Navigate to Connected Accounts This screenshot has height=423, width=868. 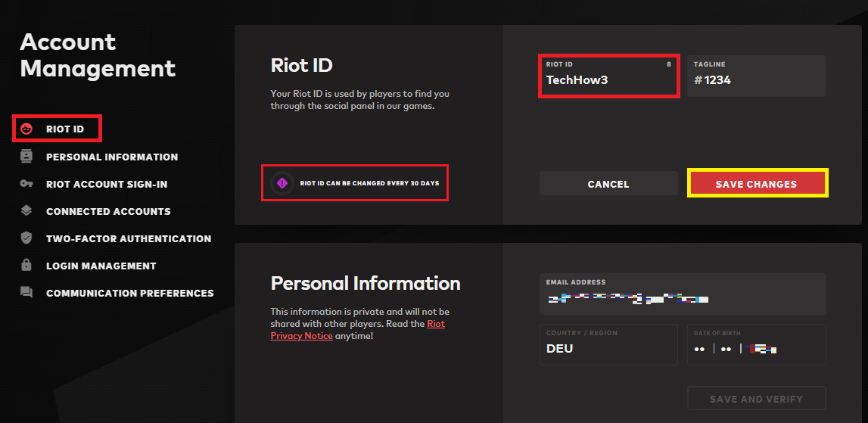(108, 211)
